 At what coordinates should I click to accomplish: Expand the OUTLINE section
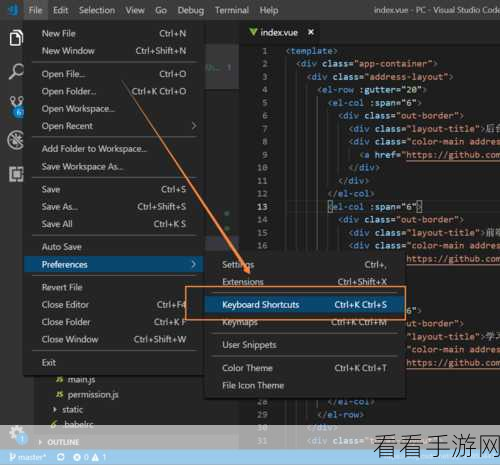click(63, 442)
